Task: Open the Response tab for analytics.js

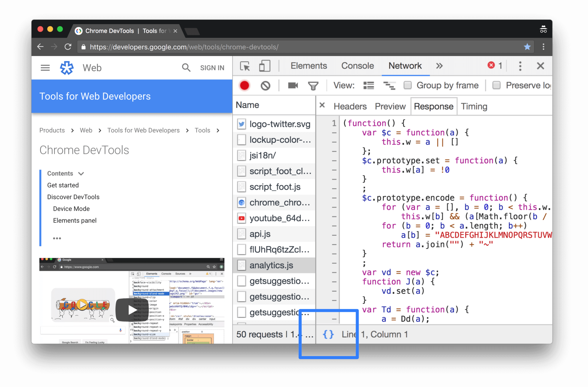Action: coord(433,106)
